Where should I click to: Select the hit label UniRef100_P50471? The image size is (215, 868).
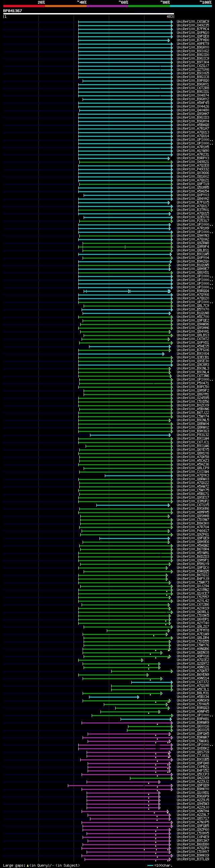coord(193,383)
